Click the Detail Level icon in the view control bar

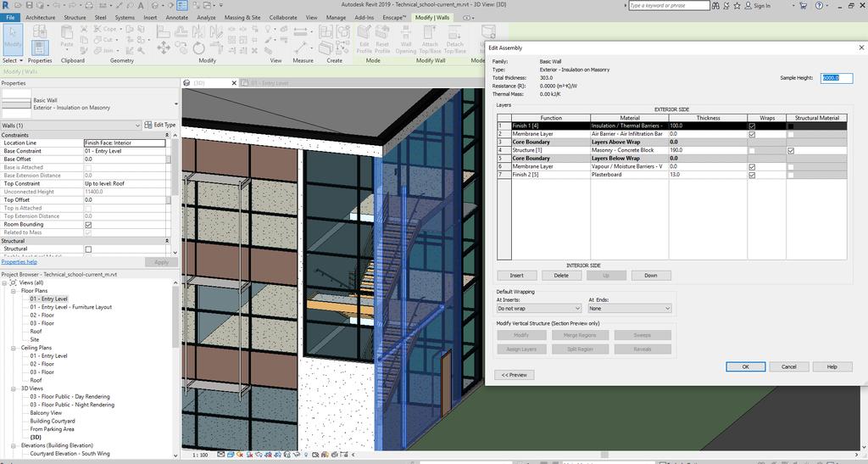[x=221, y=455]
